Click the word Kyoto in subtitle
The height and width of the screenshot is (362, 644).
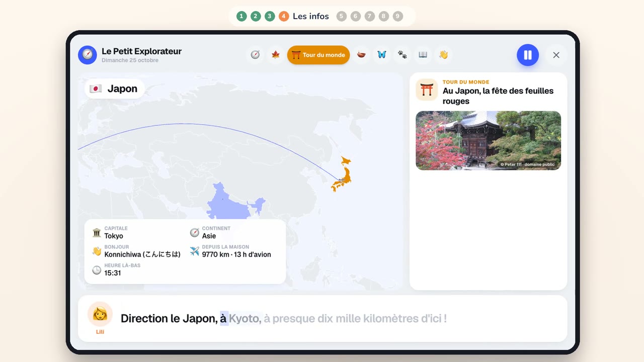(245, 318)
